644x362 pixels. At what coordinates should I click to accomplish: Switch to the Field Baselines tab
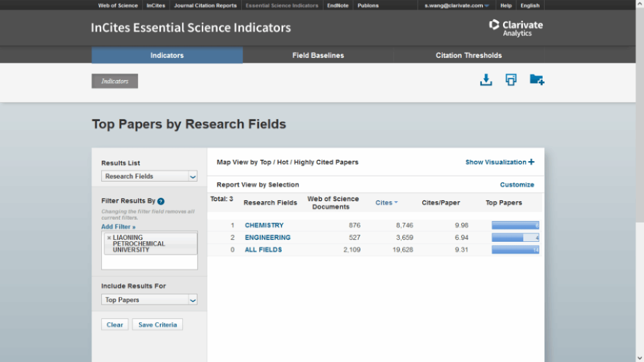(318, 55)
